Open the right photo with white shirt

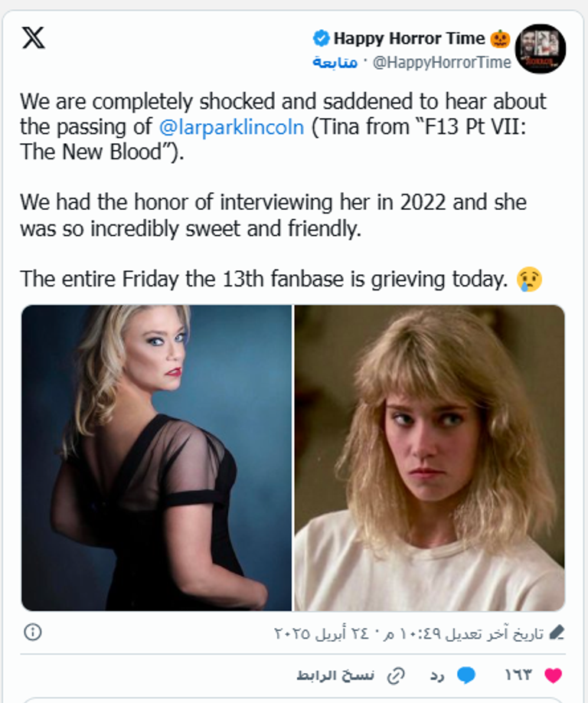[x=430, y=458]
